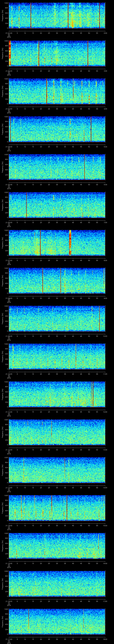Click the red vertical line in the 21:06:00 panel
The width and height of the screenshot is (114, 644).
pyautogui.click(x=27, y=205)
